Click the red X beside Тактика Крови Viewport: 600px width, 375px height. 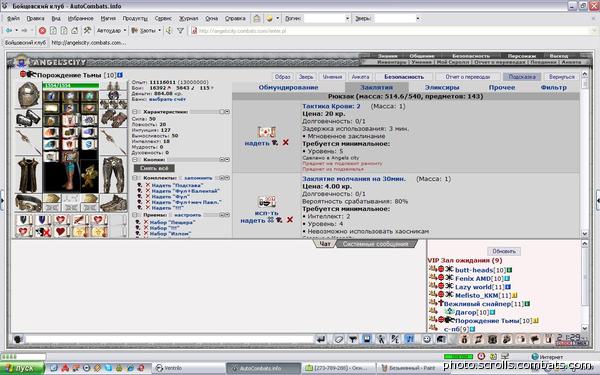[285, 142]
